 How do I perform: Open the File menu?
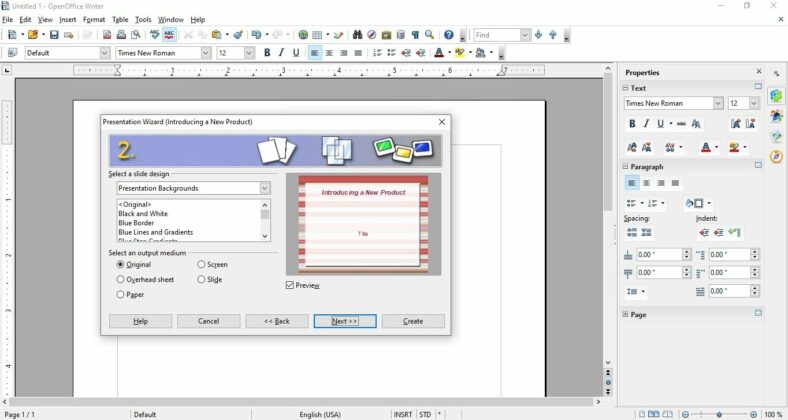pyautogui.click(x=7, y=20)
